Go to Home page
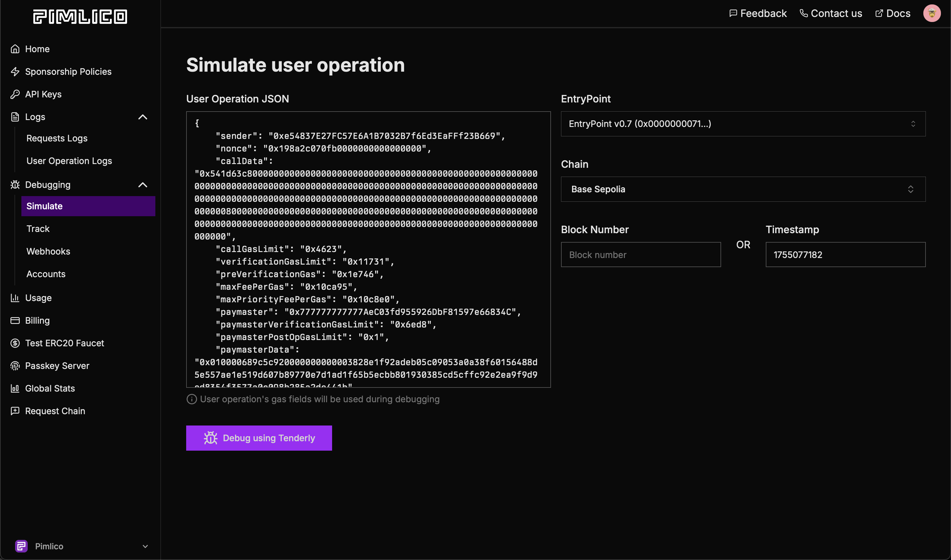The image size is (951, 560). click(37, 49)
